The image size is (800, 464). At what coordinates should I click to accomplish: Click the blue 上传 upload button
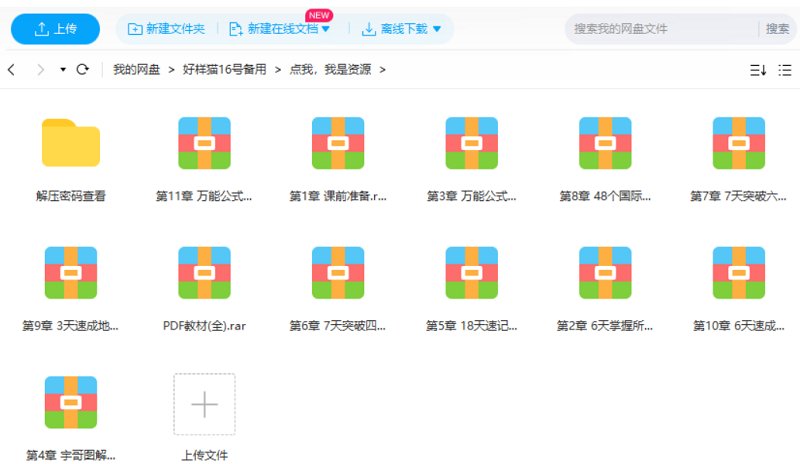(55, 29)
